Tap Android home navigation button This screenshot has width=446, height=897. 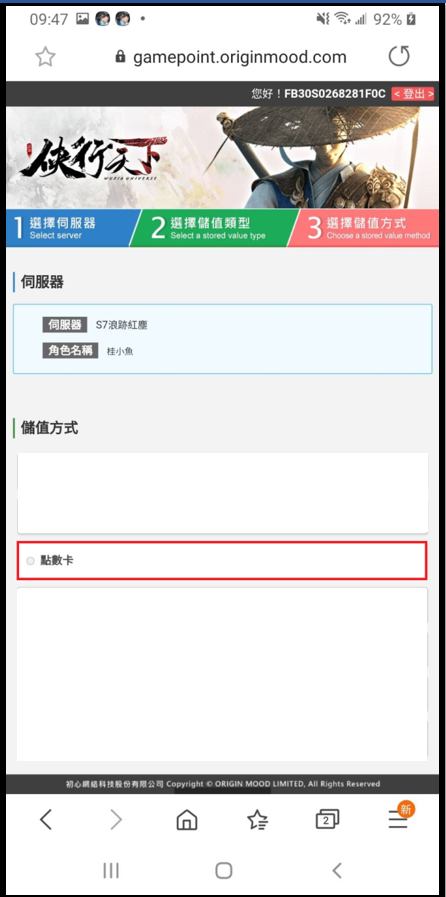click(224, 871)
